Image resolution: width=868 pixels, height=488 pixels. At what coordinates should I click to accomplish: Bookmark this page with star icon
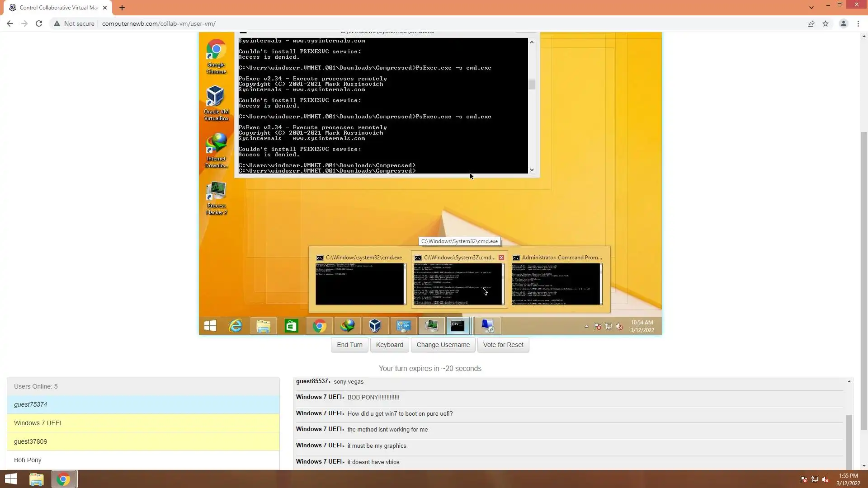click(x=826, y=23)
